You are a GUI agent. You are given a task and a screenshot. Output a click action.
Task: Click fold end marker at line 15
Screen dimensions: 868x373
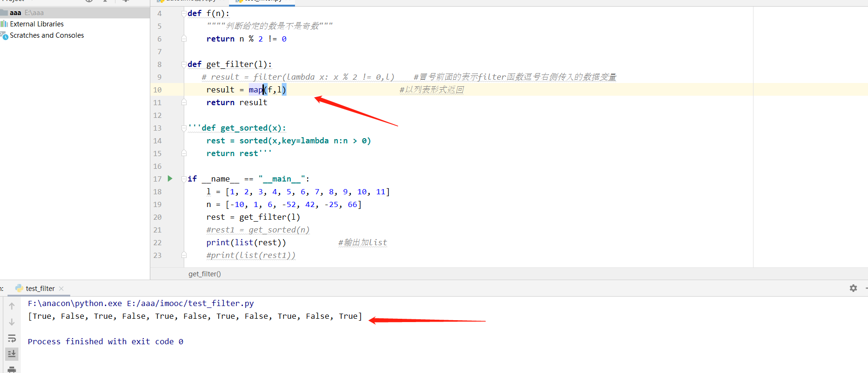pos(184,153)
